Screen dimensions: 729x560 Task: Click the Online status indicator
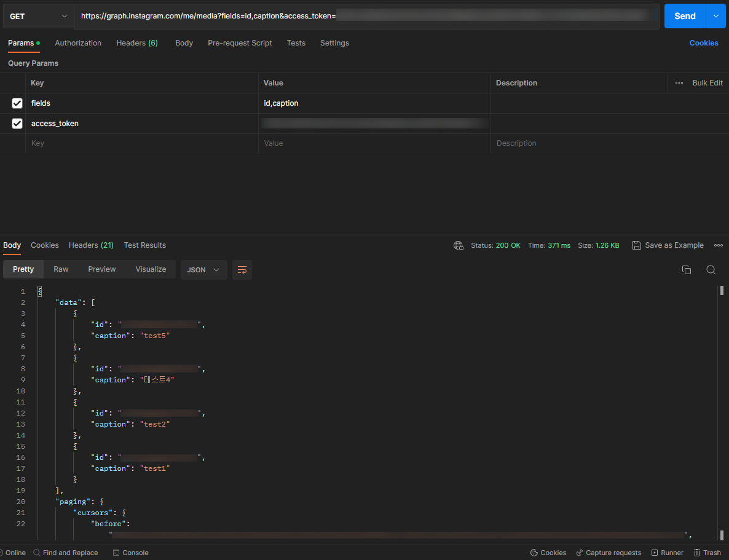click(12, 553)
